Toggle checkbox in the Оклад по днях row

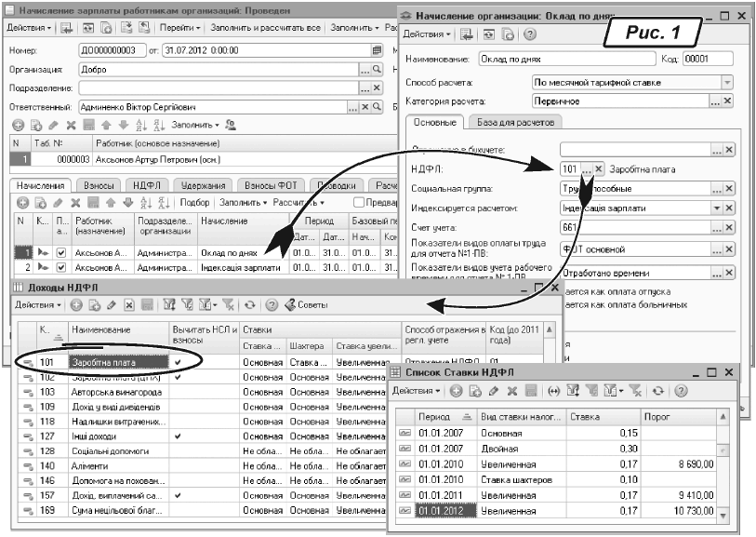click(x=61, y=252)
